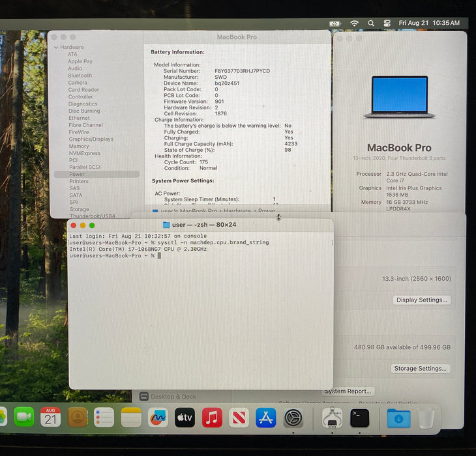Open Display Settings button

pyautogui.click(x=422, y=300)
